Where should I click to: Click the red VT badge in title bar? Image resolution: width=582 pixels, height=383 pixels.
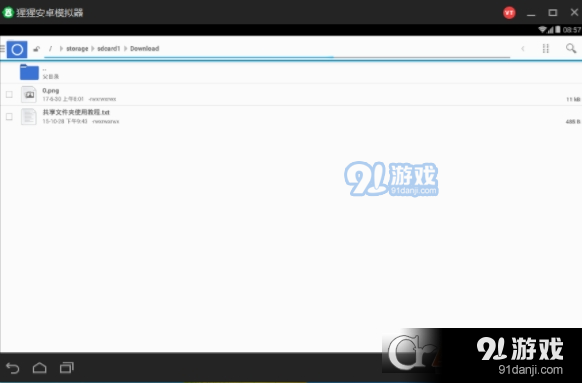click(x=509, y=13)
